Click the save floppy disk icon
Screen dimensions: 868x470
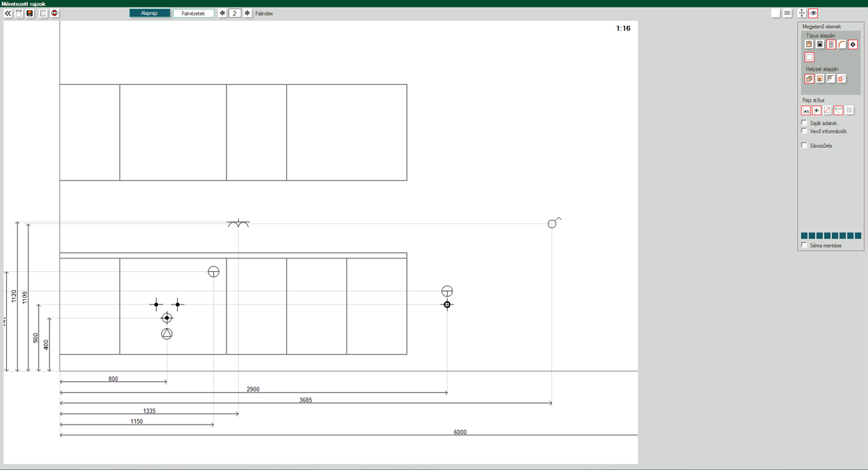(30, 13)
